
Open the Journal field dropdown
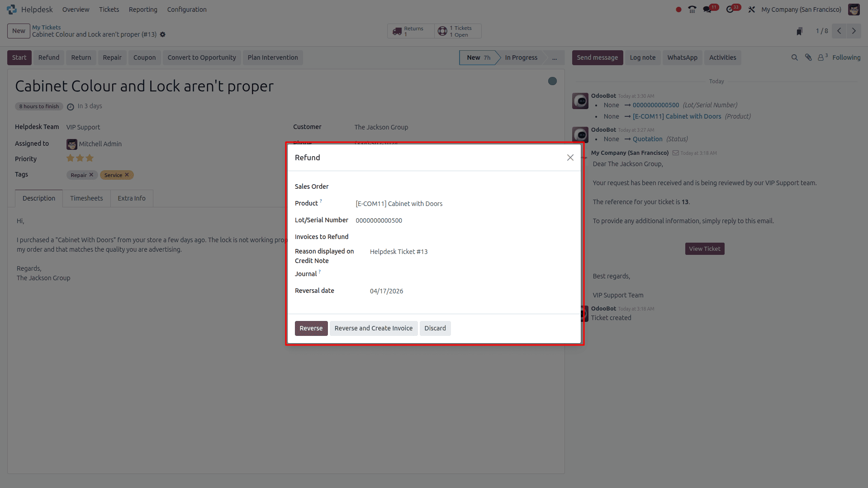[x=471, y=274]
